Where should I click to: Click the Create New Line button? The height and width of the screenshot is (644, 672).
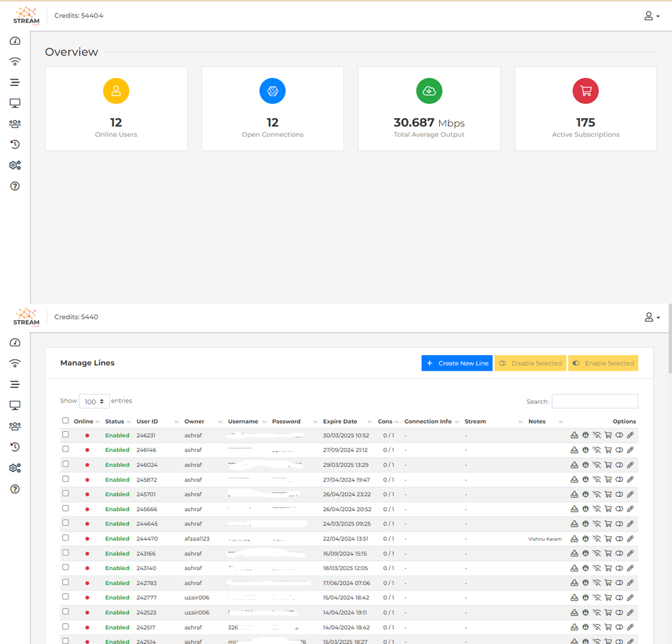(x=457, y=363)
